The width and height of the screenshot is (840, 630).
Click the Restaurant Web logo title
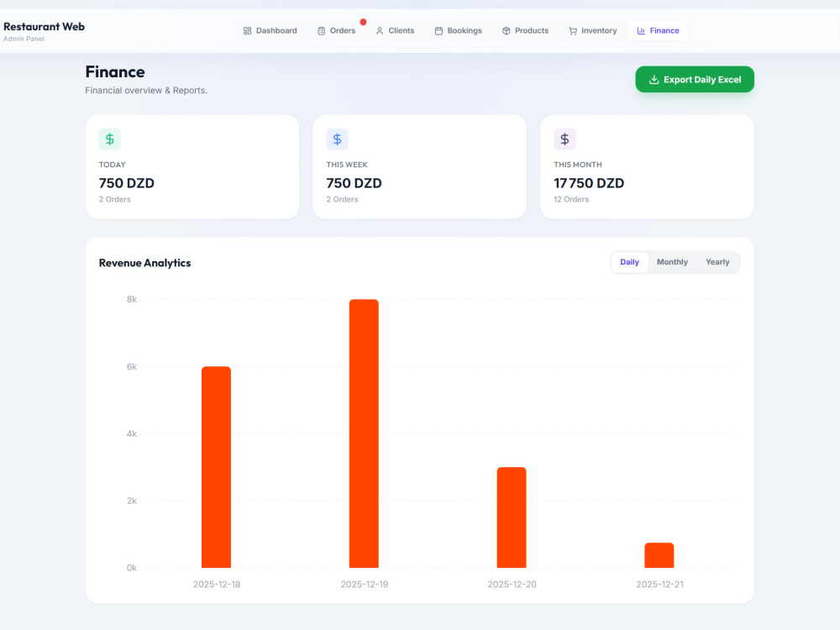tap(44, 27)
